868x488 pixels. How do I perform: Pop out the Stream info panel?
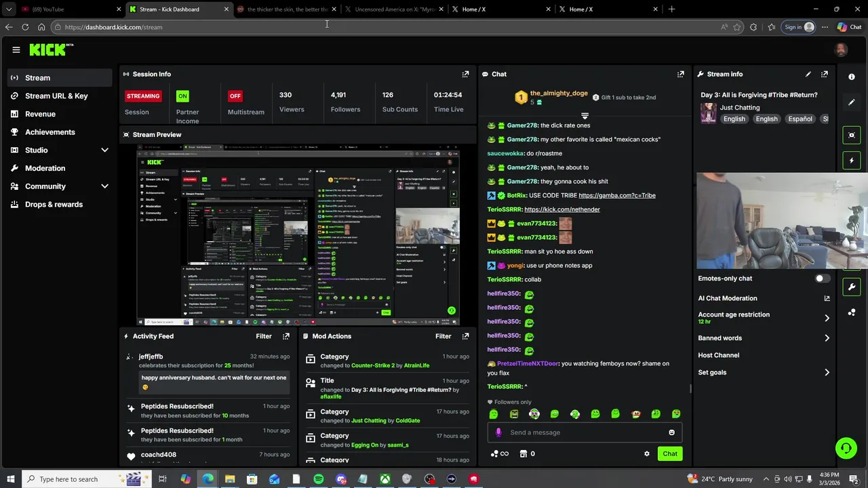click(x=825, y=74)
